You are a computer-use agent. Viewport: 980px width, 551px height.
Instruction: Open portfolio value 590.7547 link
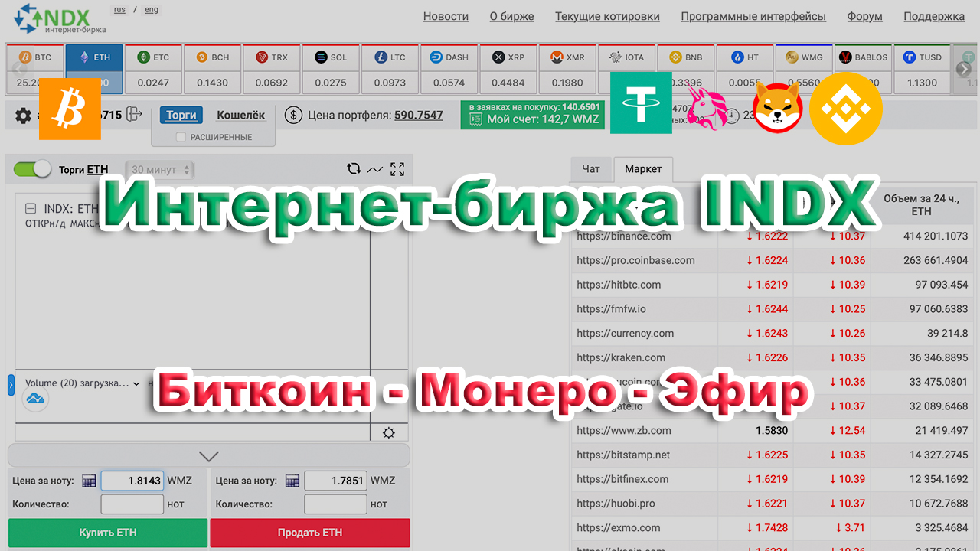tap(419, 116)
